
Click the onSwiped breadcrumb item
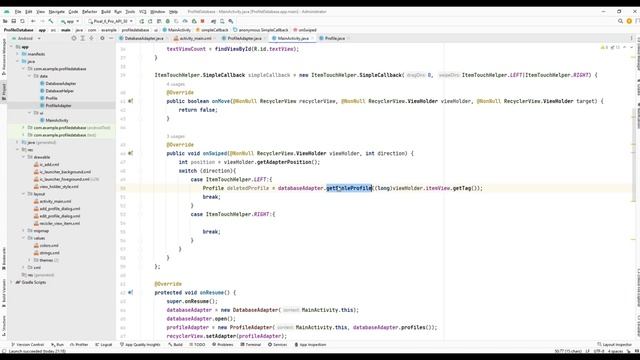[x=304, y=30]
